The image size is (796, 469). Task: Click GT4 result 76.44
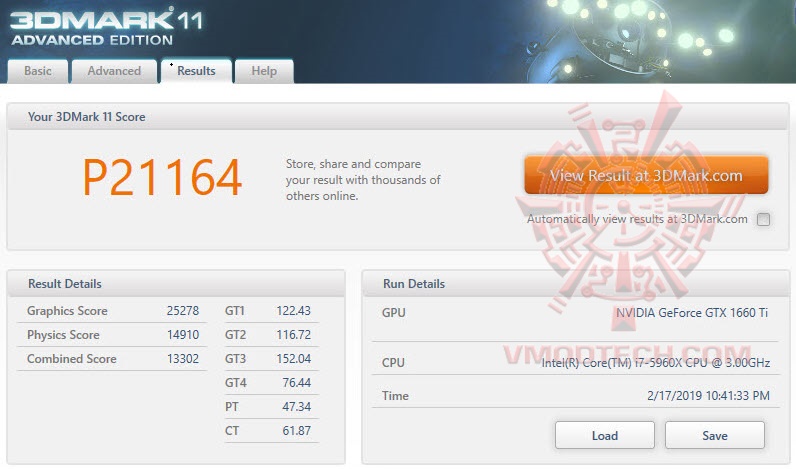point(296,383)
